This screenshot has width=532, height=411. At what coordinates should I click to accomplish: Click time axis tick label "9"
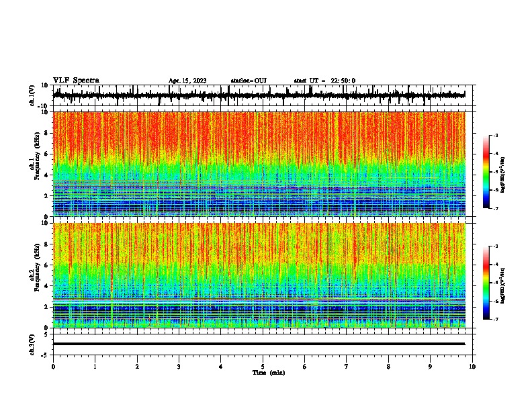(x=430, y=367)
